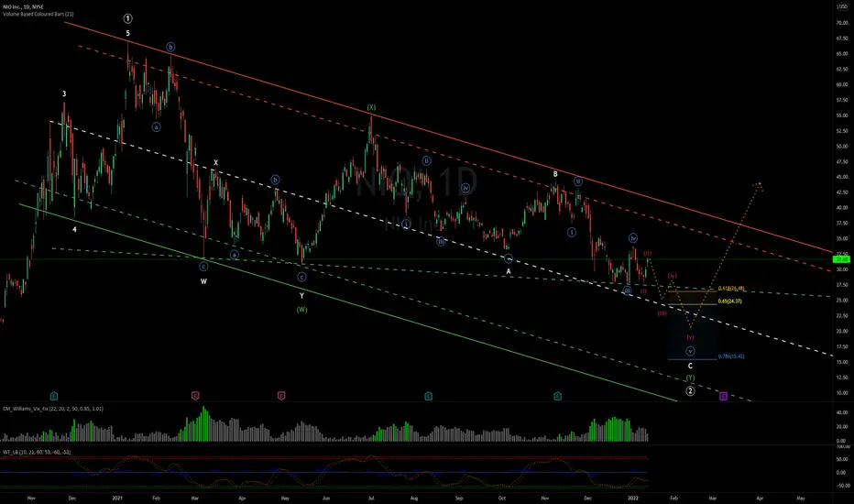Click the green earnings marker in November 2021
Viewport: 854px width, 504px height.
point(558,396)
